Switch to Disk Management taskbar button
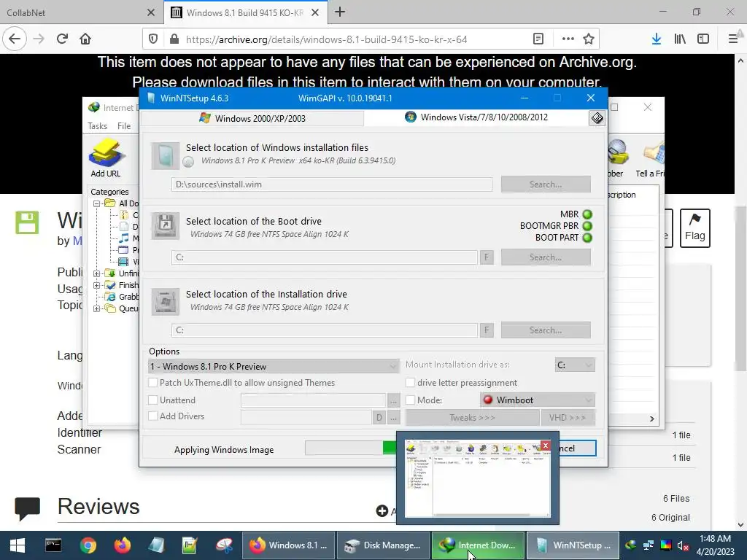The width and height of the screenshot is (747, 560). tap(384, 545)
